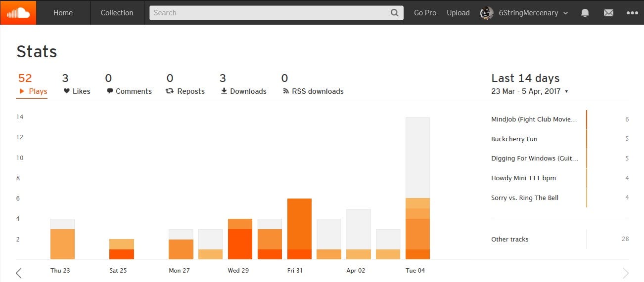Click the 28 count beside Other tracks
Viewport: 644px width, 282px height.
(625, 239)
